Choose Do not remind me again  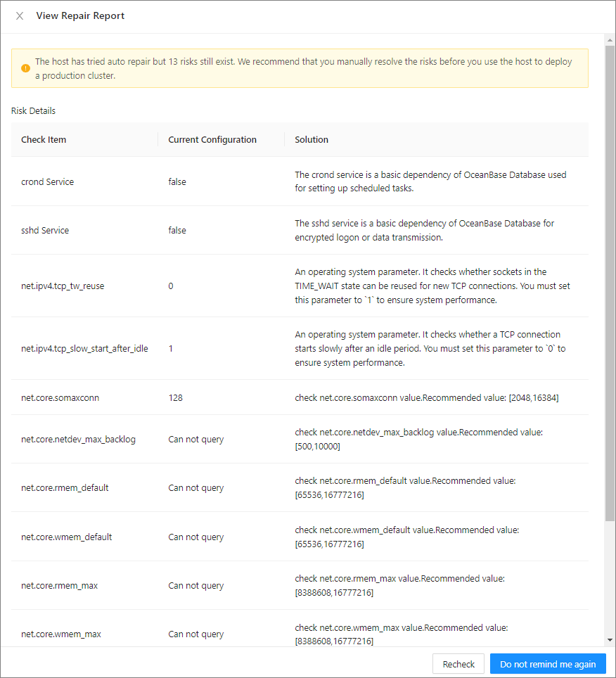pos(548,664)
